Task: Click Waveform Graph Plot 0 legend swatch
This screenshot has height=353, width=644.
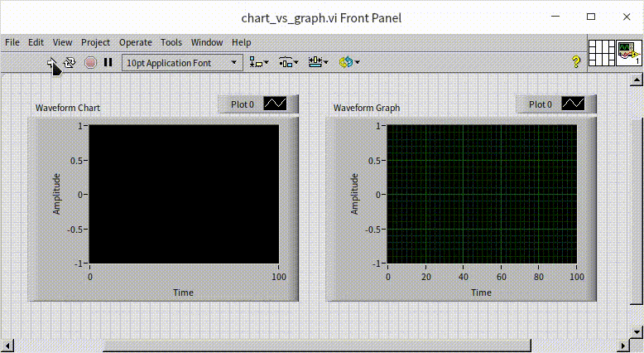Action: click(x=573, y=104)
